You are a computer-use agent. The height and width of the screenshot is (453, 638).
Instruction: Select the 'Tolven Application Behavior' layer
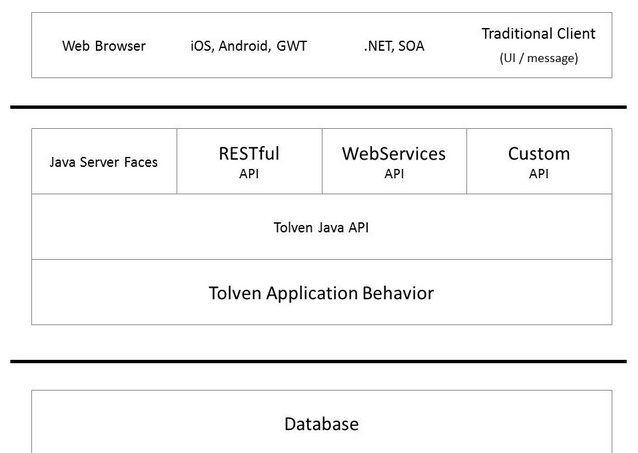coord(322,292)
